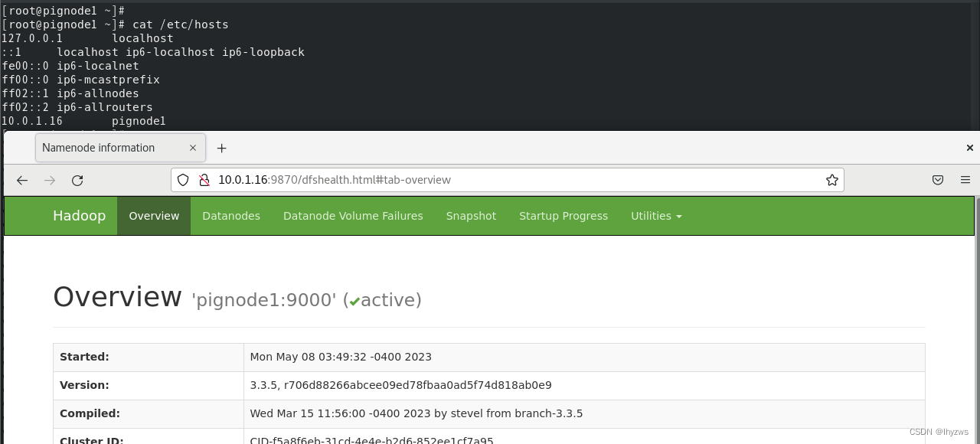Open the Datanodes page

(231, 216)
